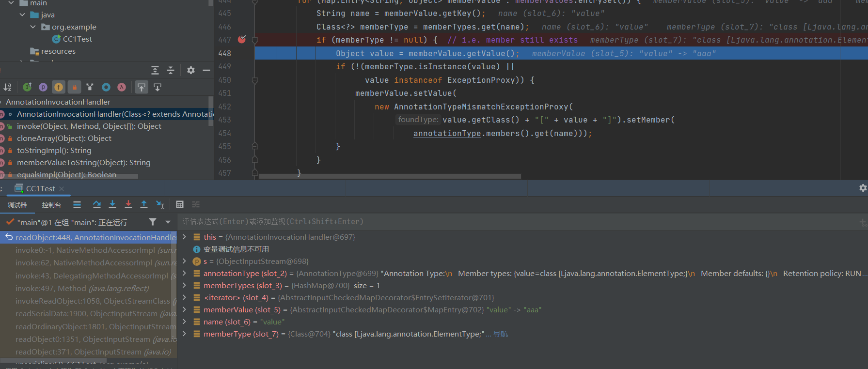Expand the annotationType (slot_2) variable node

tap(184, 274)
